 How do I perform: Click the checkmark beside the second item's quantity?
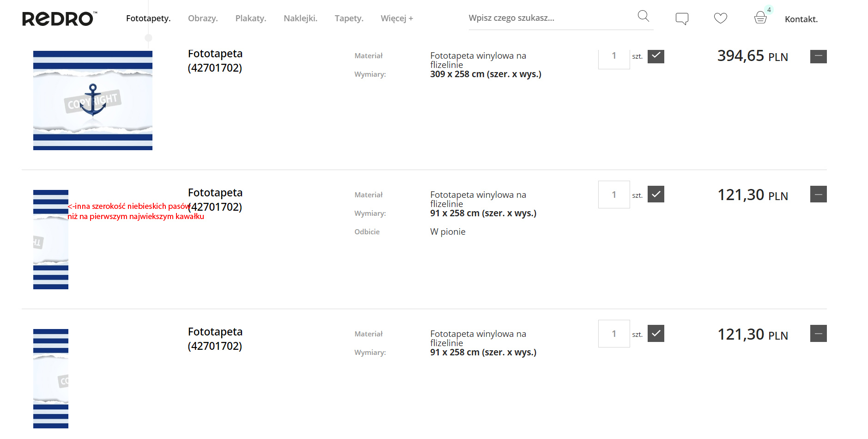pyautogui.click(x=656, y=194)
